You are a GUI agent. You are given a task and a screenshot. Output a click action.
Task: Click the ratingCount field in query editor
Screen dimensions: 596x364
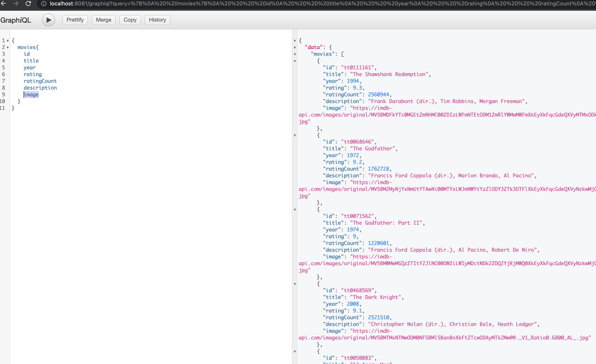click(40, 81)
